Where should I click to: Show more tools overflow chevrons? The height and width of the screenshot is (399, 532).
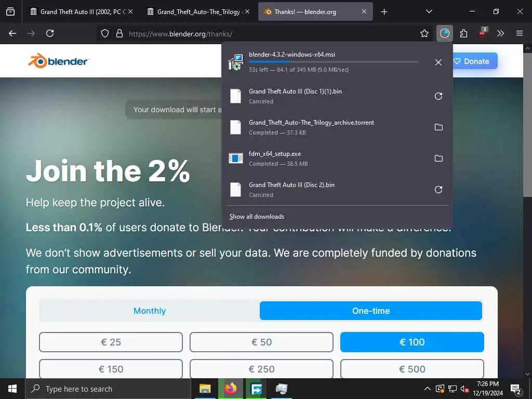pyautogui.click(x=500, y=33)
